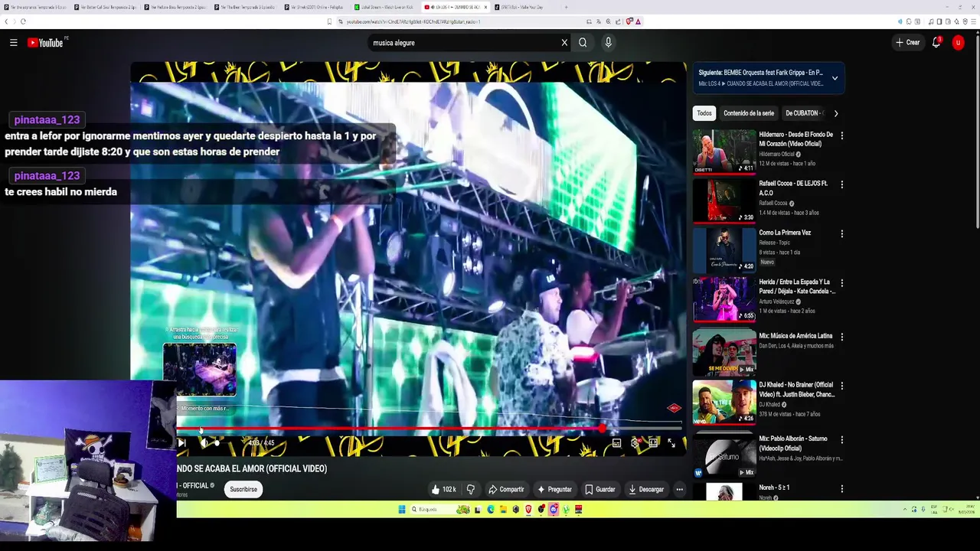Open 'DJ Khaled - No Brainer' video title
The height and width of the screenshot is (551, 980).
point(796,390)
